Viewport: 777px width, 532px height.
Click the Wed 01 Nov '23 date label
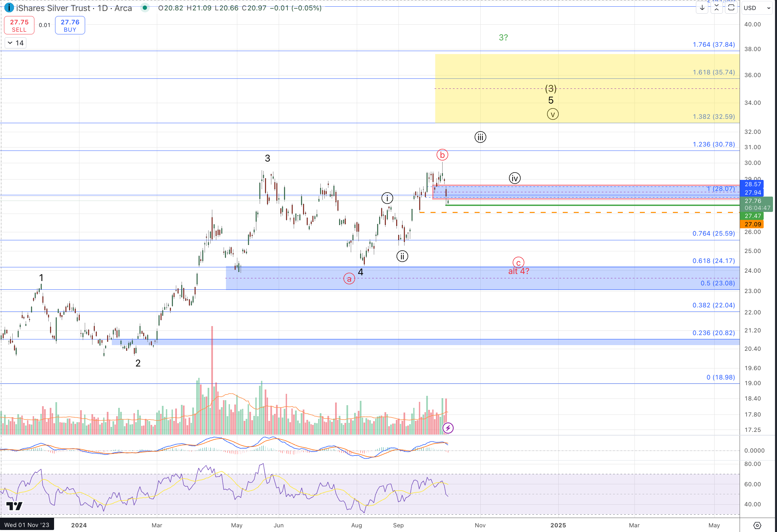[27, 525]
